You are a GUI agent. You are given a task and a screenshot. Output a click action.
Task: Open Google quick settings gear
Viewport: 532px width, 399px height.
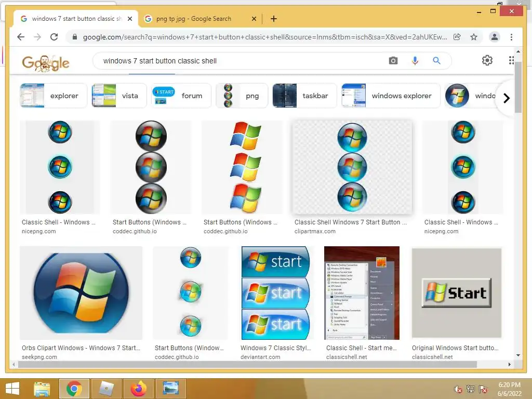coord(487,60)
